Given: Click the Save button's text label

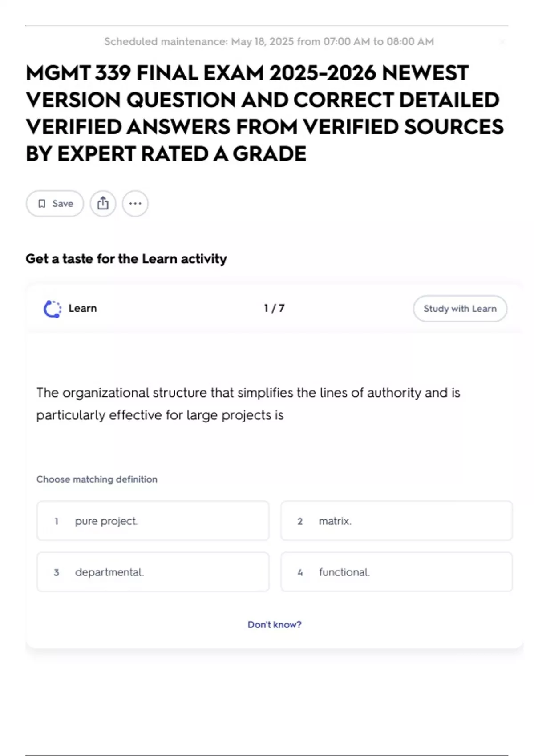Looking at the screenshot, I should 63,204.
